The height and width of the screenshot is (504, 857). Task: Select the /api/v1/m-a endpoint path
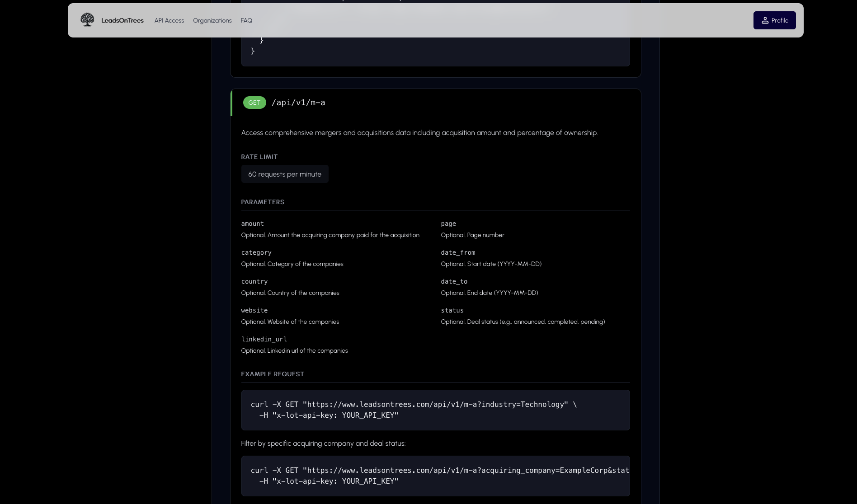point(298,103)
